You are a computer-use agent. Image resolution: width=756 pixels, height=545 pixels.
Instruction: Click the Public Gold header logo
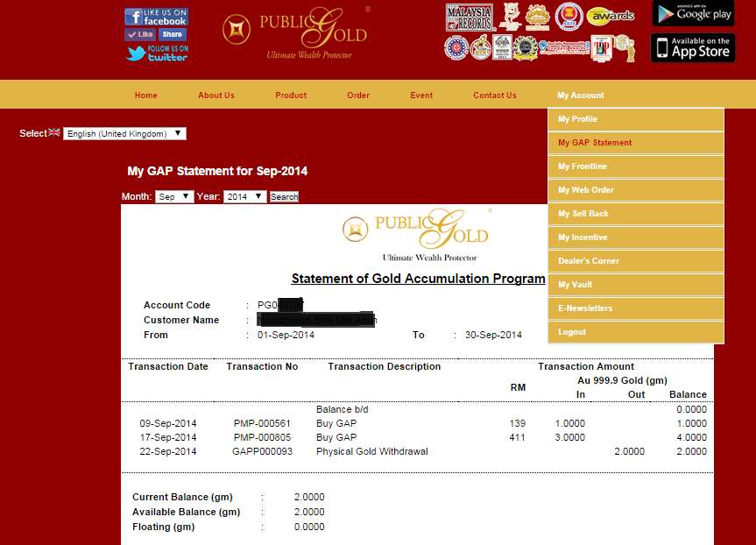[296, 32]
